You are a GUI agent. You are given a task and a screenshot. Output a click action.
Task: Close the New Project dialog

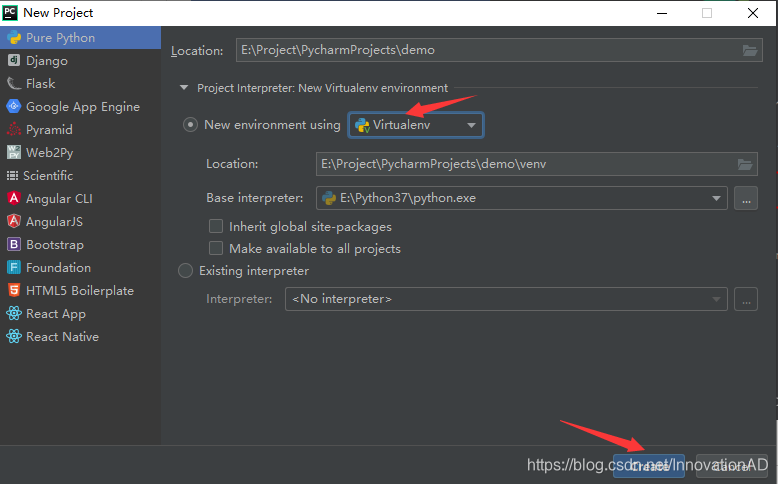[753, 13]
